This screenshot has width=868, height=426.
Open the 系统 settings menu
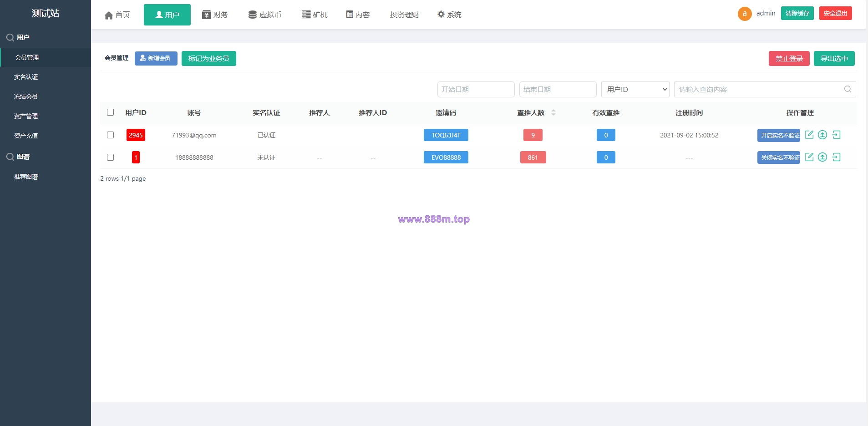449,15
